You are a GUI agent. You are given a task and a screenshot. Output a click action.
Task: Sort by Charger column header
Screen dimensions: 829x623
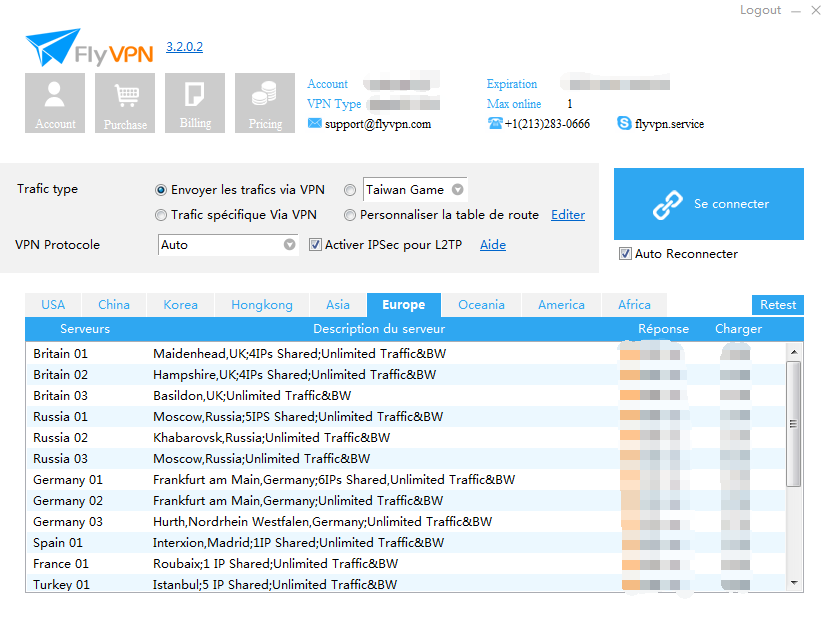[738, 329]
